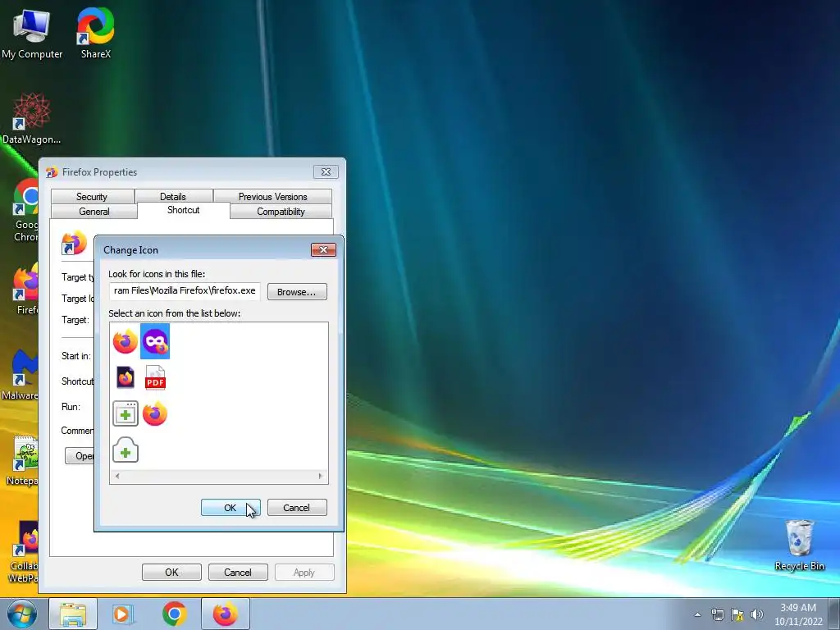Screen dimensions: 840x630
Task: Click right arrow of icon list scrollbar
Action: click(321, 476)
